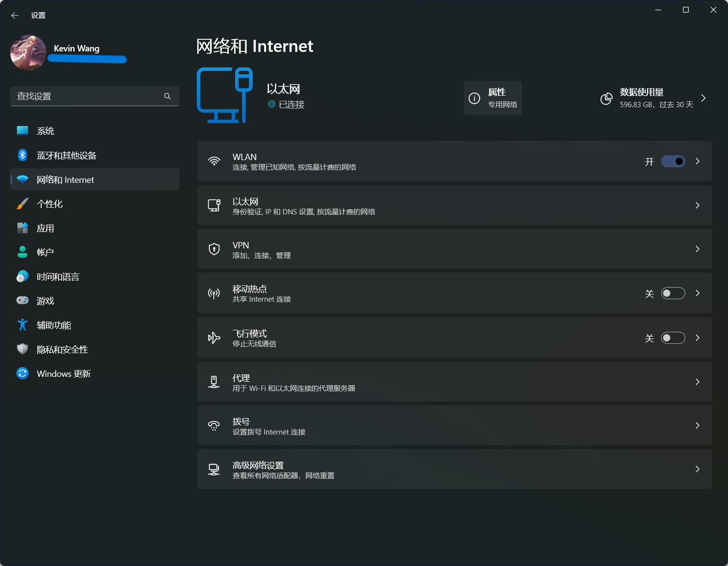Focus the 查找设置 search field
The image size is (728, 566).
coord(95,96)
